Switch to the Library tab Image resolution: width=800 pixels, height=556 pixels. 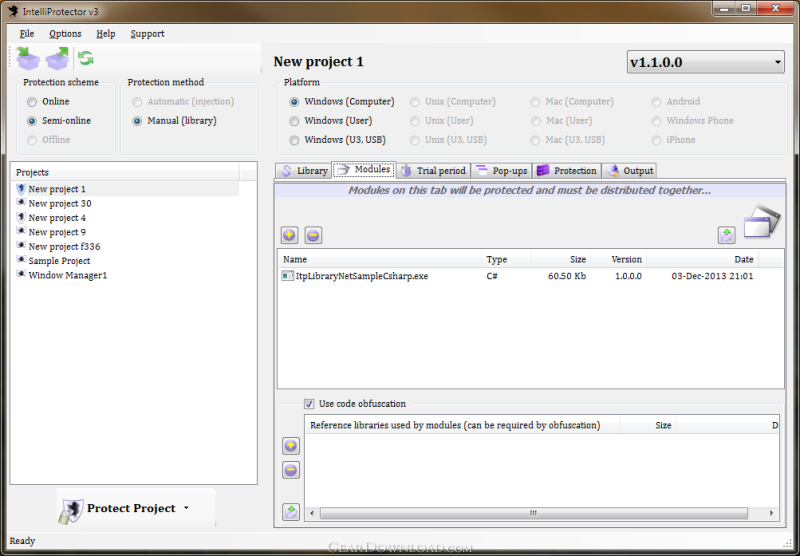(304, 171)
